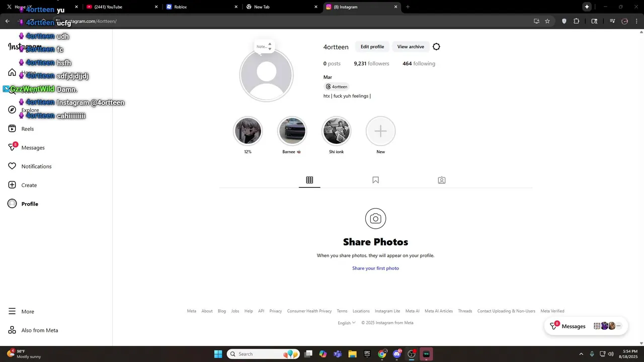Open the Barnee story highlight

pos(292,131)
